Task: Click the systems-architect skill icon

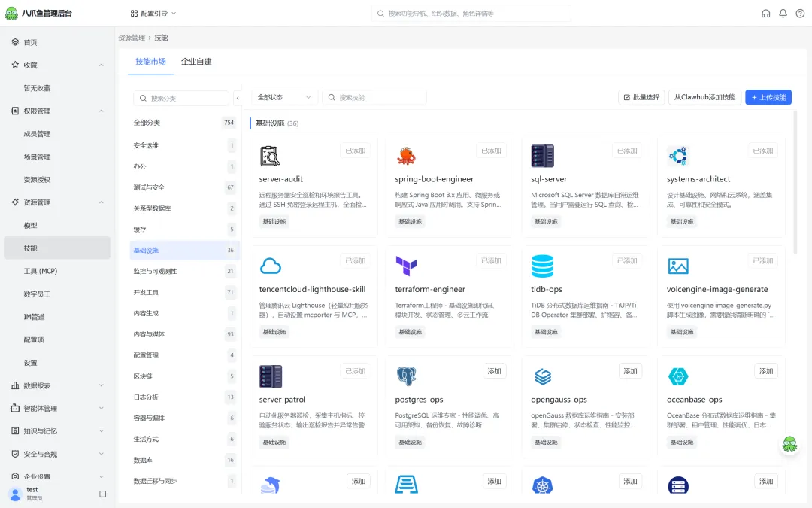Action: (678, 156)
